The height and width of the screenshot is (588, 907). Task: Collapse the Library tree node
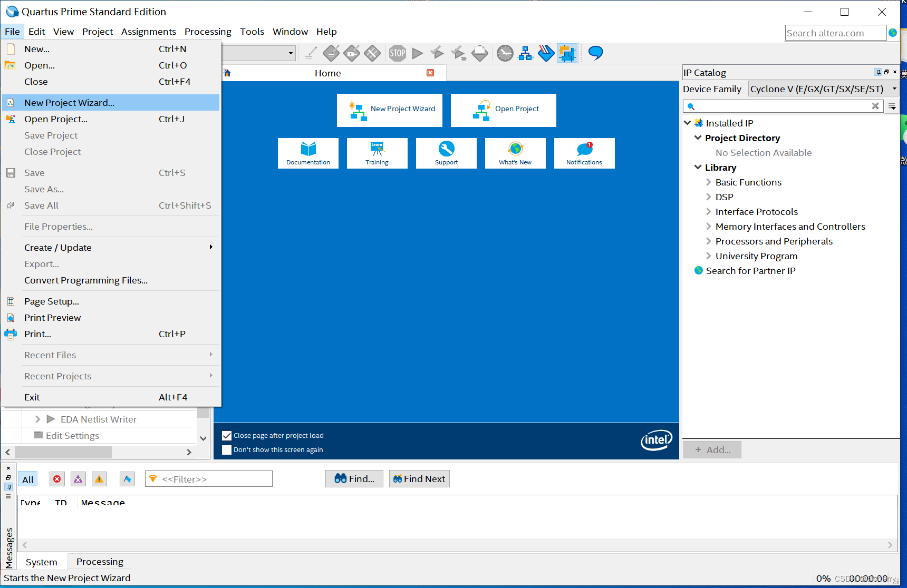pyautogui.click(x=698, y=167)
